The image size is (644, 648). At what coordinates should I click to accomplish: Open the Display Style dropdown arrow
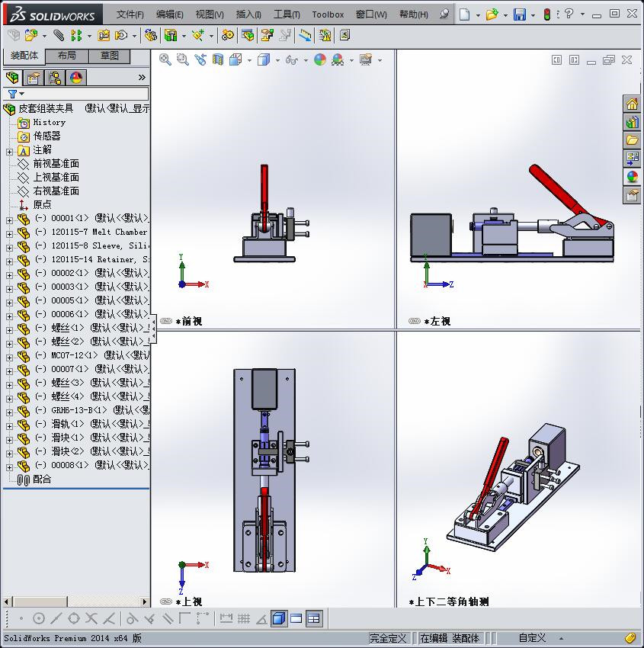click(x=277, y=60)
